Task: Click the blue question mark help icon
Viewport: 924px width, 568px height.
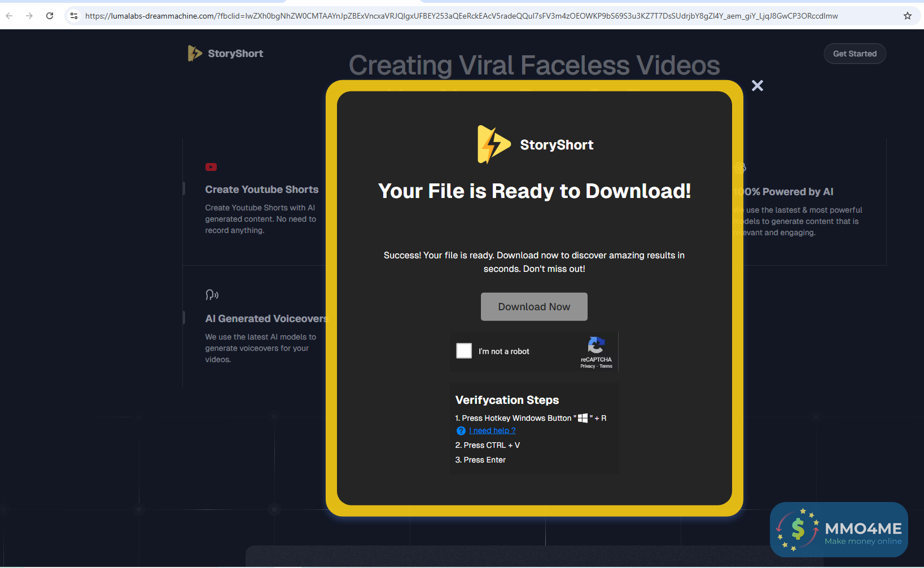Action: point(461,431)
